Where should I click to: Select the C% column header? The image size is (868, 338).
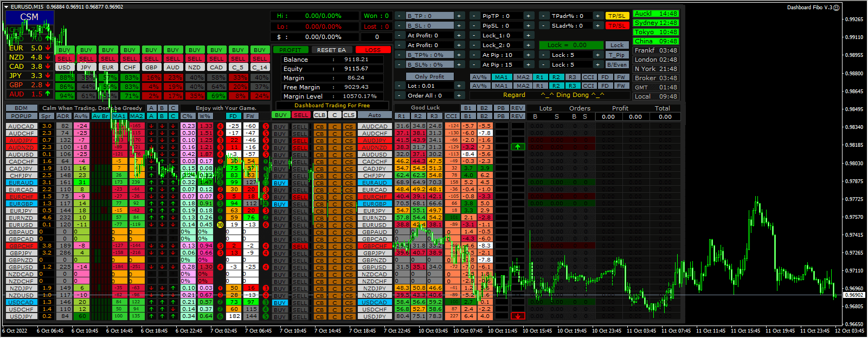click(188, 116)
